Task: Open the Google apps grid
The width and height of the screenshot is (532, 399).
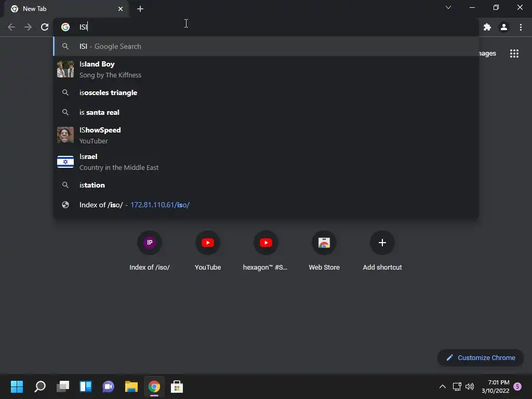Action: tap(514, 54)
